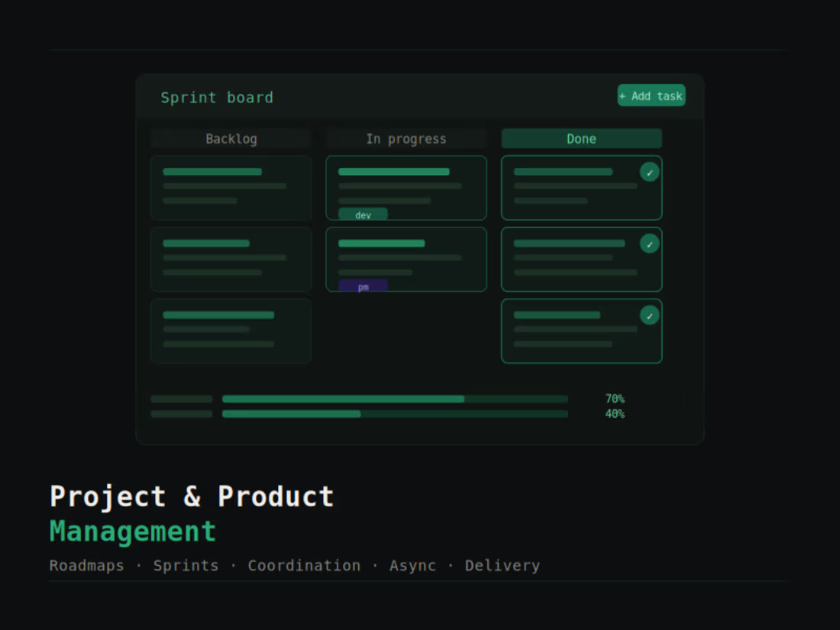Select Roadmaps in the bottom navigation

point(86,565)
